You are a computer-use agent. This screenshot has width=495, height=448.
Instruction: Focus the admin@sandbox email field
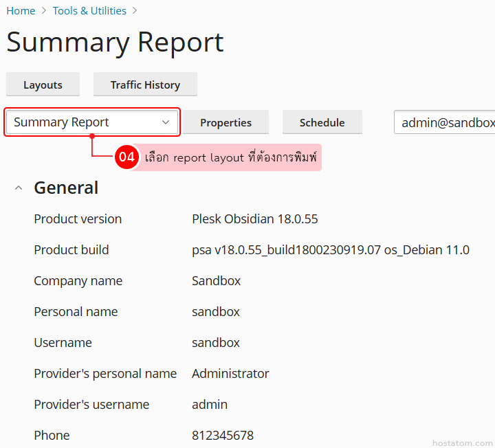point(445,122)
